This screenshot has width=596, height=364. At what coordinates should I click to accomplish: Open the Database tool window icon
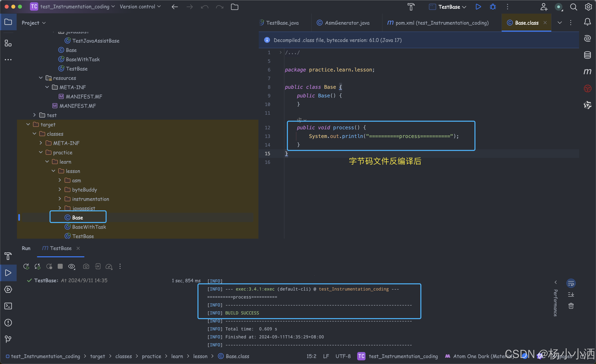tap(587, 55)
